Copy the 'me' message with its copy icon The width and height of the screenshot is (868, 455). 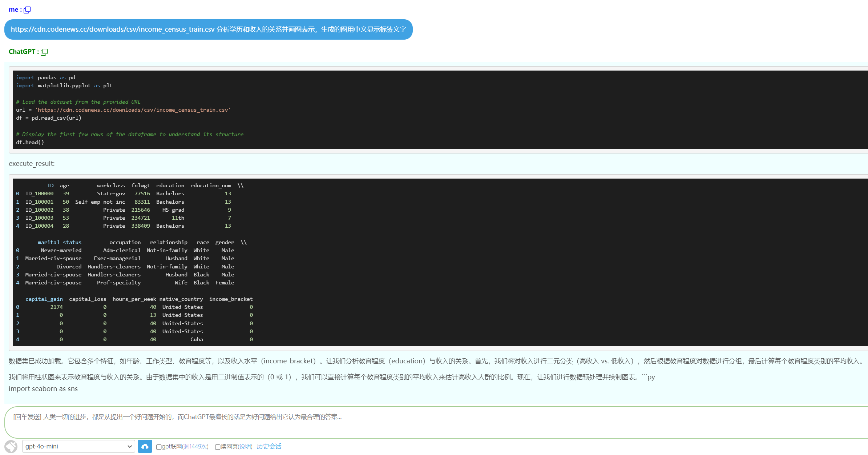[27, 10]
